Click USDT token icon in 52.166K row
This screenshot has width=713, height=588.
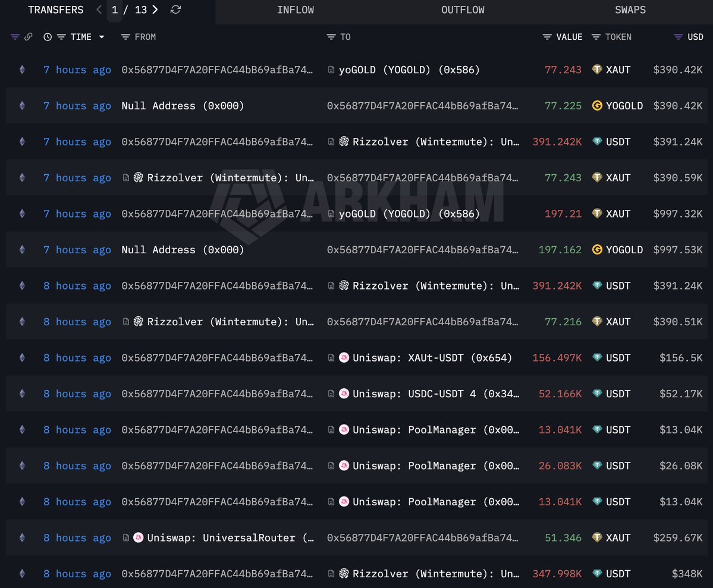pos(597,394)
